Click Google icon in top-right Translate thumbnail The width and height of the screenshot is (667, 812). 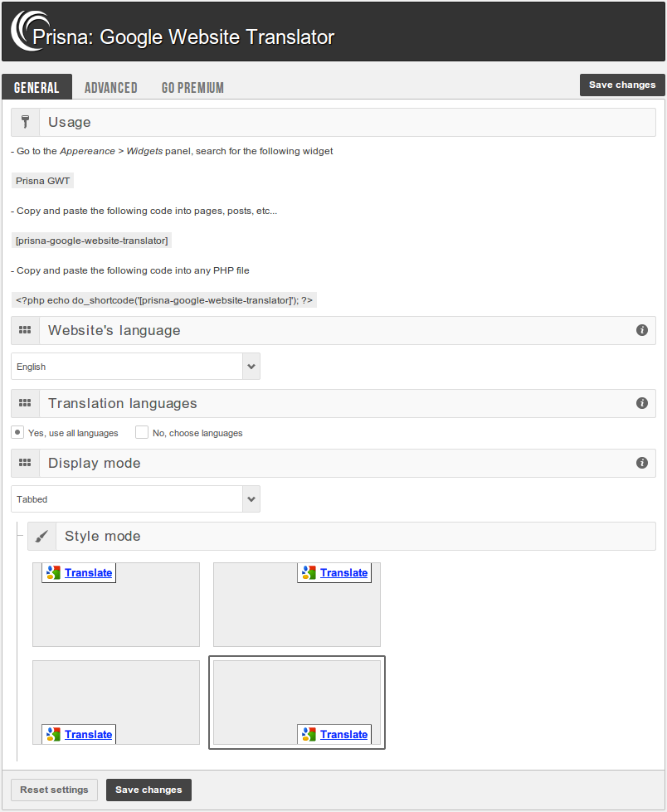click(x=309, y=572)
